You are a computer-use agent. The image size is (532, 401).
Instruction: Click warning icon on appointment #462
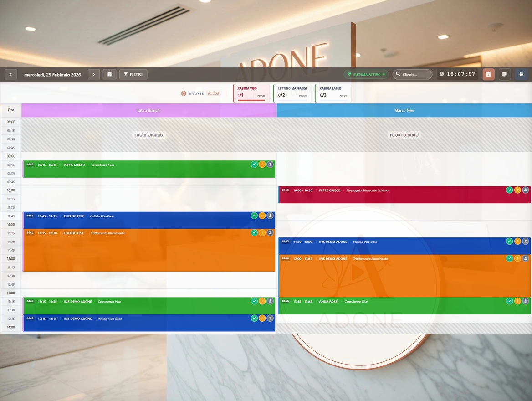(x=262, y=232)
